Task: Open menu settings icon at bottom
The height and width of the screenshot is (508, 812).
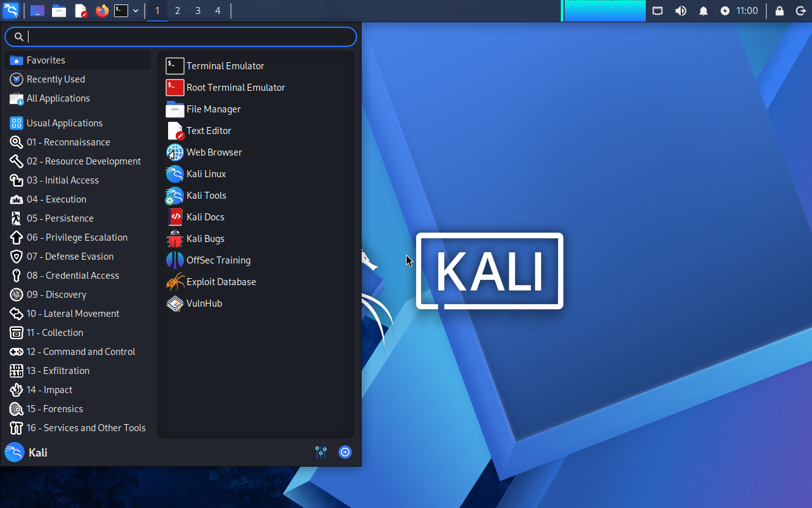Action: [x=321, y=452]
